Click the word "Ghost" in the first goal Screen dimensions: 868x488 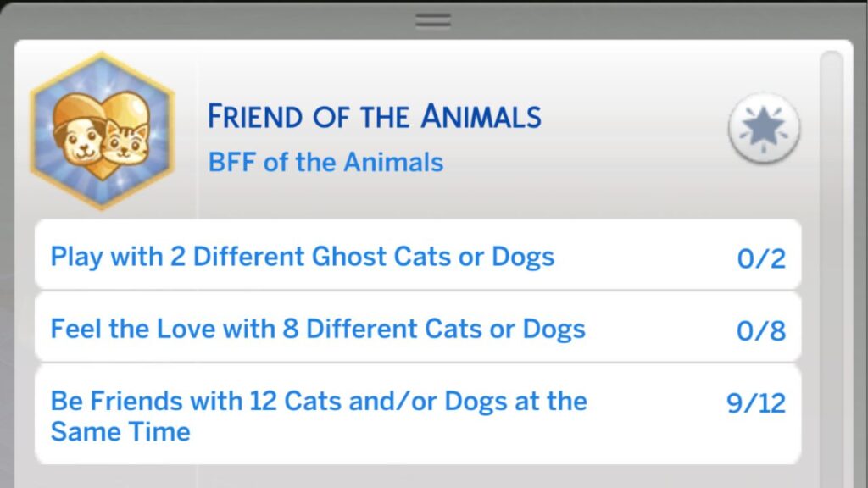tap(310, 256)
